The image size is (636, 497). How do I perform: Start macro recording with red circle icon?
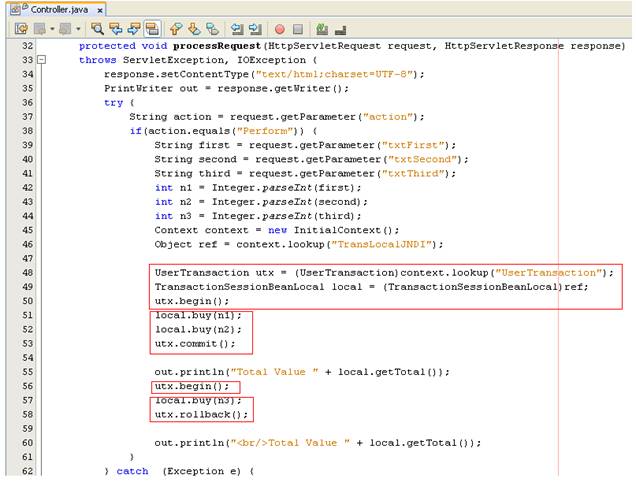pos(279,29)
